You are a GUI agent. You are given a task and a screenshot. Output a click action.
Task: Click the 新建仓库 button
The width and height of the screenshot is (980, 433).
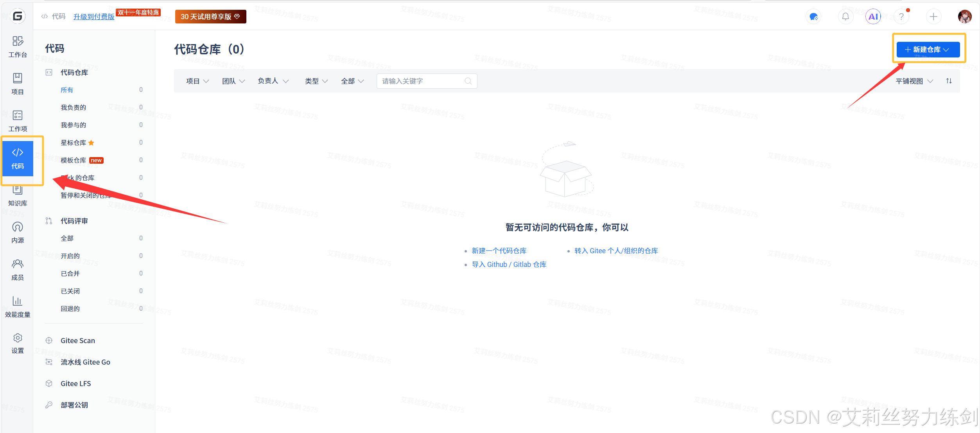pyautogui.click(x=928, y=50)
